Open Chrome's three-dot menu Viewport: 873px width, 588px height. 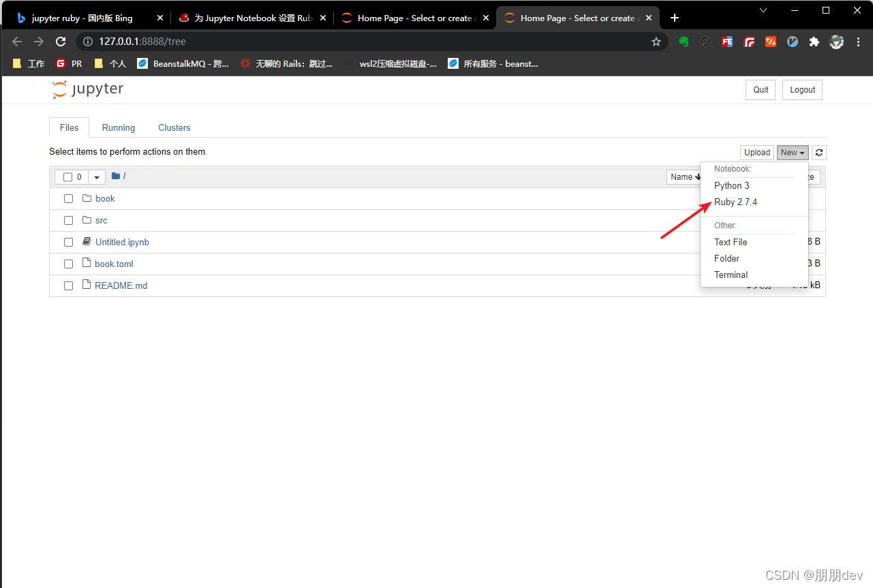tap(858, 42)
